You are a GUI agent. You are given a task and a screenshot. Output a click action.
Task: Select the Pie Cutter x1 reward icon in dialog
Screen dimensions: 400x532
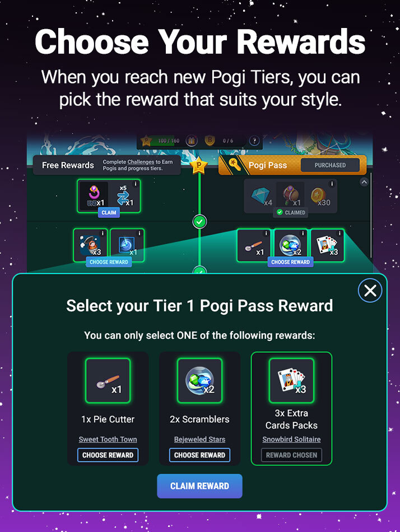pos(108,381)
